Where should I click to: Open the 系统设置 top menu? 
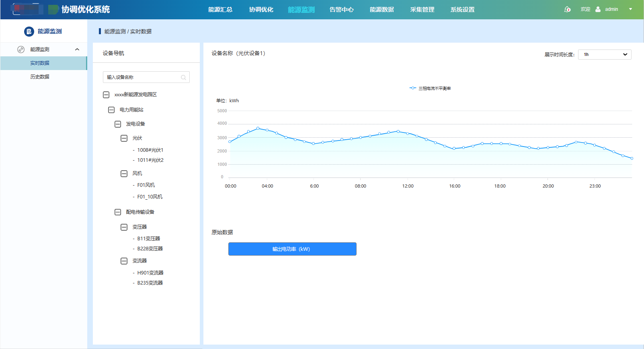(462, 10)
